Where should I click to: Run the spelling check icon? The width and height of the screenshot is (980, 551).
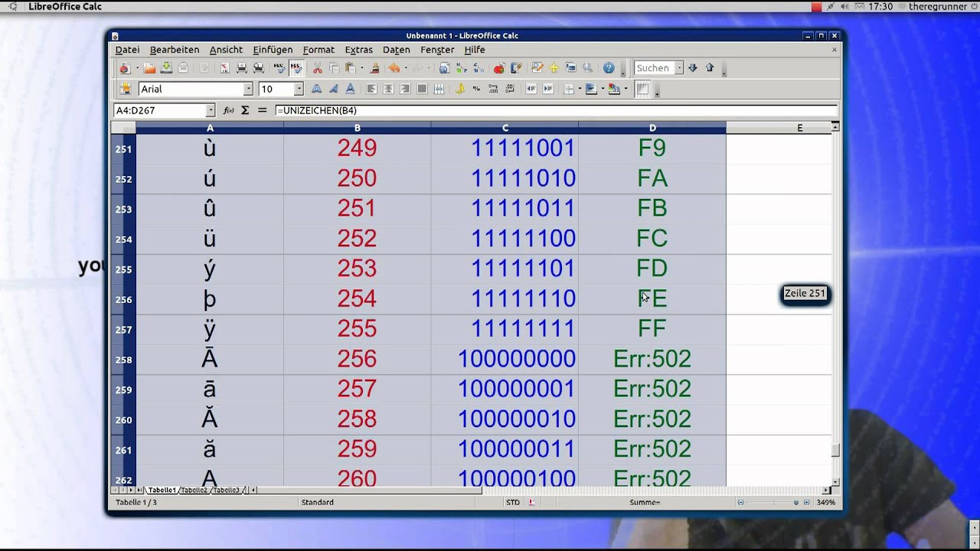[279, 68]
